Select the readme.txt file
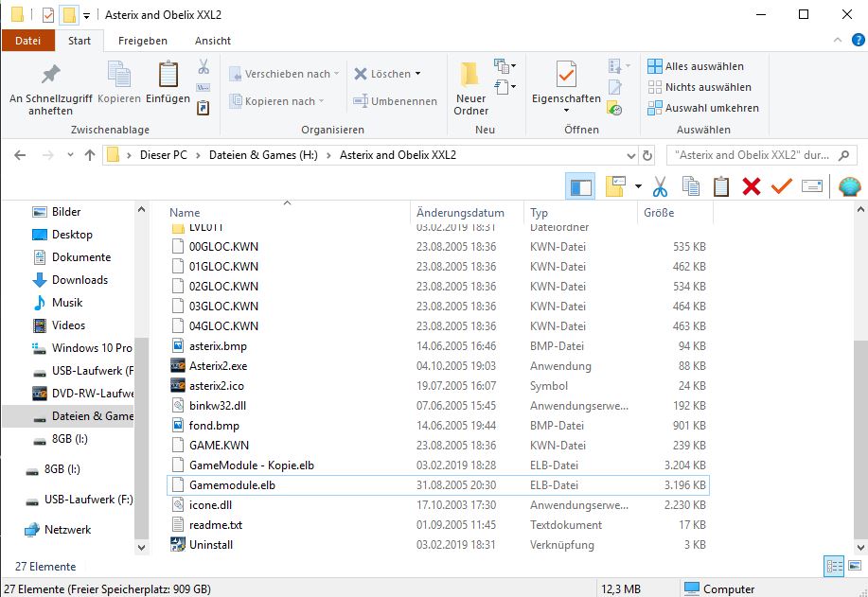Viewport: 868px width, 597px height. [215, 525]
